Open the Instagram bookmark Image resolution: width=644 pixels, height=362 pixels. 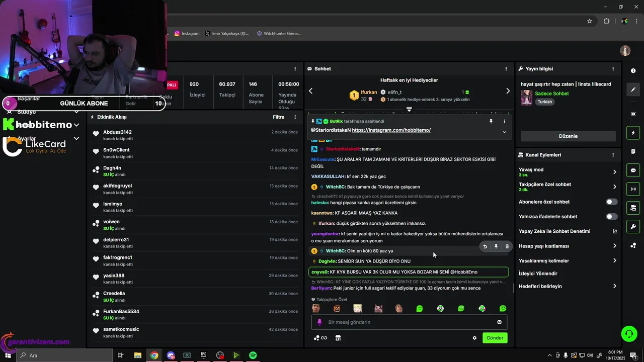click(x=187, y=34)
